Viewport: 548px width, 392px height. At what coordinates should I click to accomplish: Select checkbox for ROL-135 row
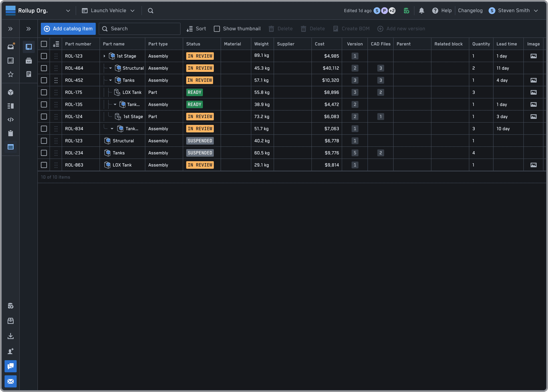(x=44, y=104)
